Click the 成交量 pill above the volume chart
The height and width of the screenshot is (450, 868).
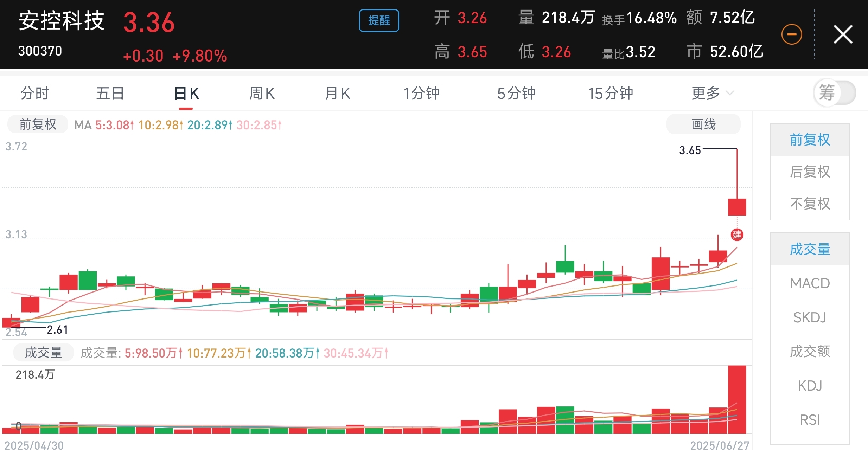44,353
